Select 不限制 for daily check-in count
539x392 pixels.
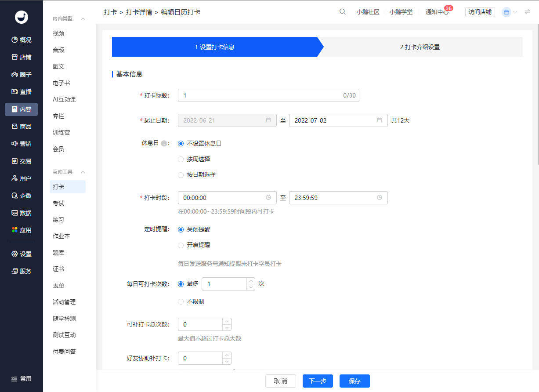tap(181, 301)
